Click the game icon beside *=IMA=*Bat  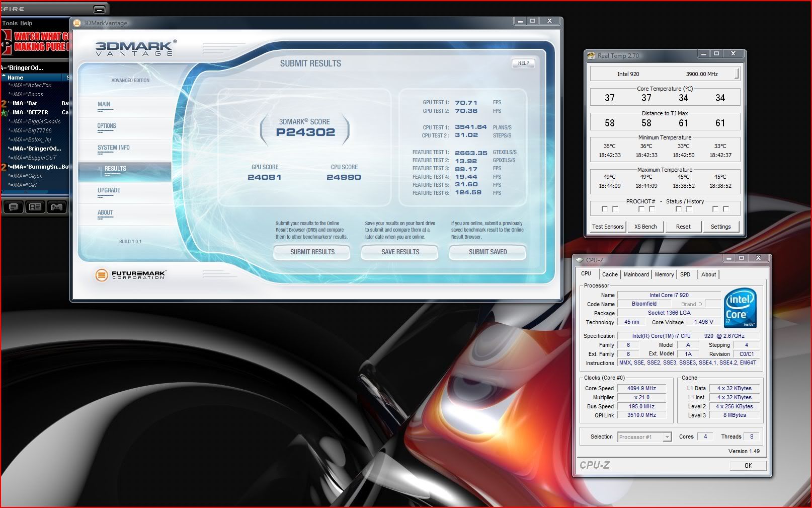click(x=4, y=104)
